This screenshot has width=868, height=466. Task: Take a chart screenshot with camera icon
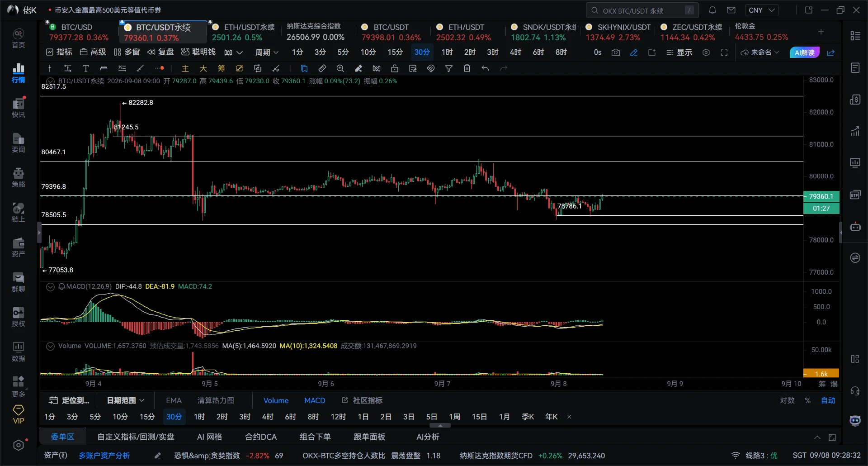616,52
